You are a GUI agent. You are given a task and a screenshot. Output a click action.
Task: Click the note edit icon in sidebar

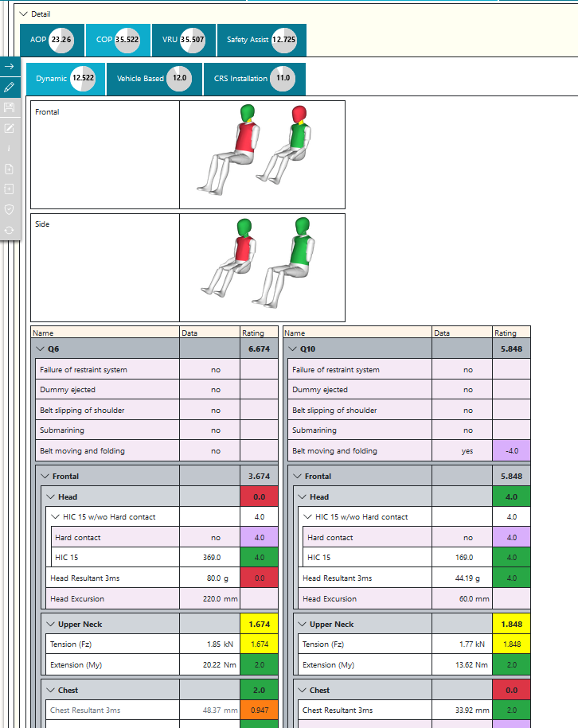[10, 128]
